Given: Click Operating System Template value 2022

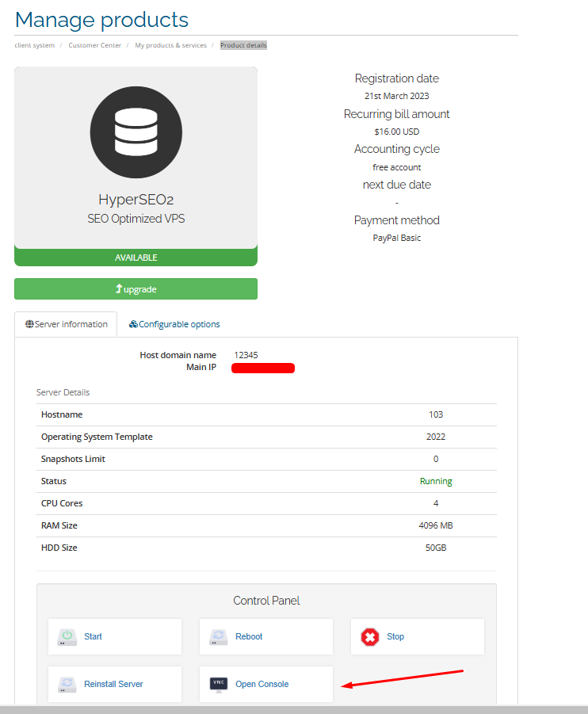Looking at the screenshot, I should coord(436,437).
